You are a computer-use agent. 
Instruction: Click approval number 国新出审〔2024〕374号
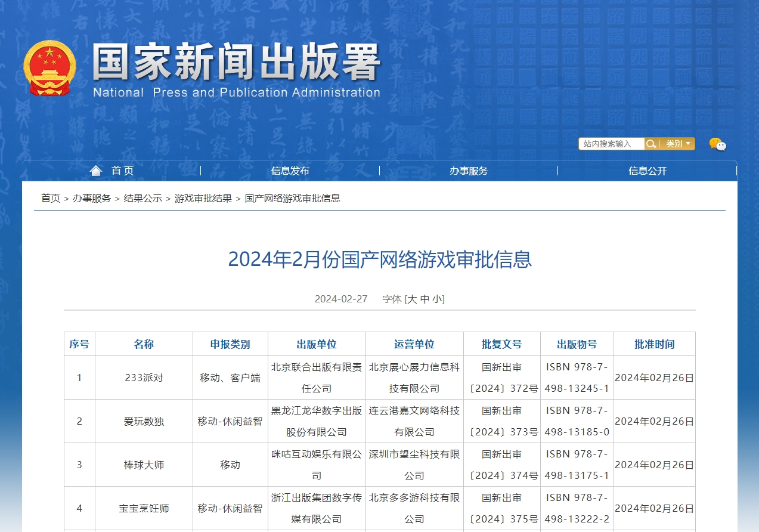click(x=502, y=465)
